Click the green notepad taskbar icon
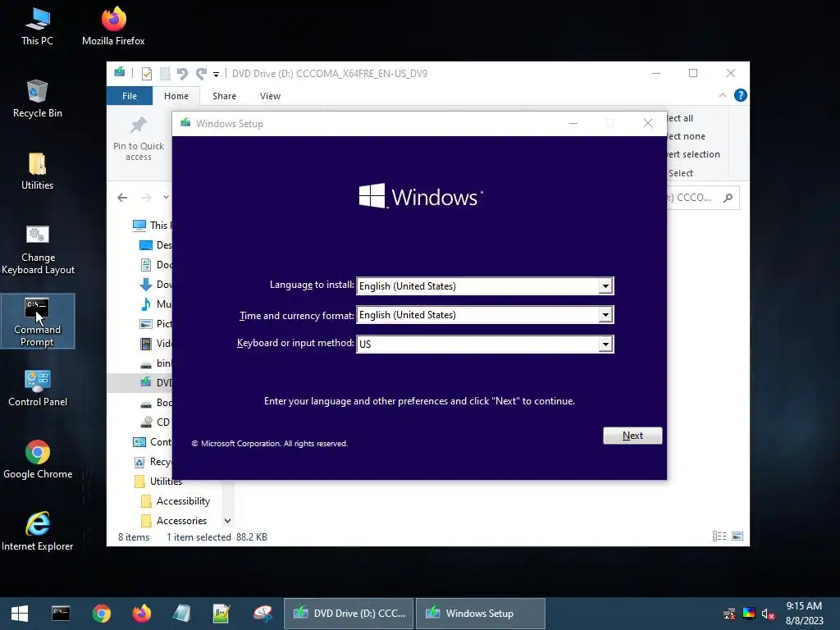The image size is (840, 630). coord(221,614)
